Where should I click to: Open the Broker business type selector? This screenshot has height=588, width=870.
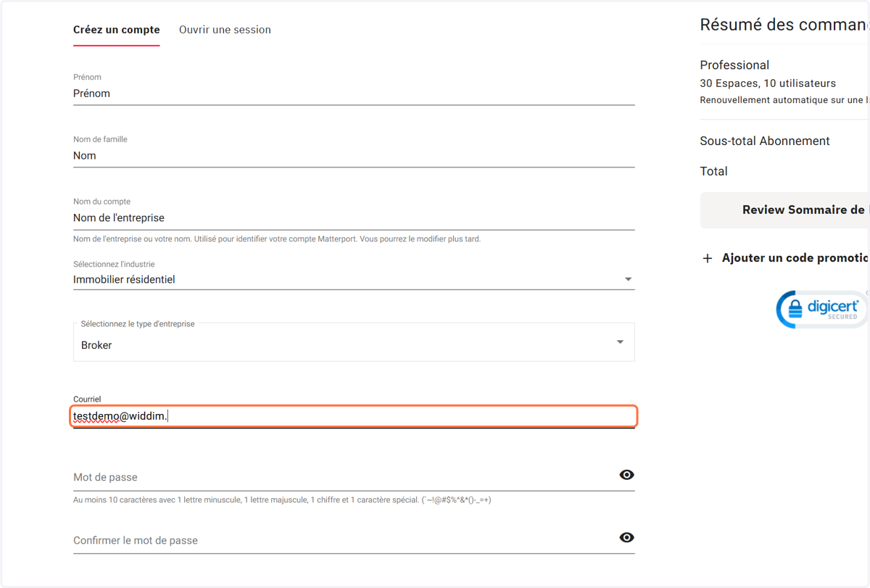pos(354,342)
